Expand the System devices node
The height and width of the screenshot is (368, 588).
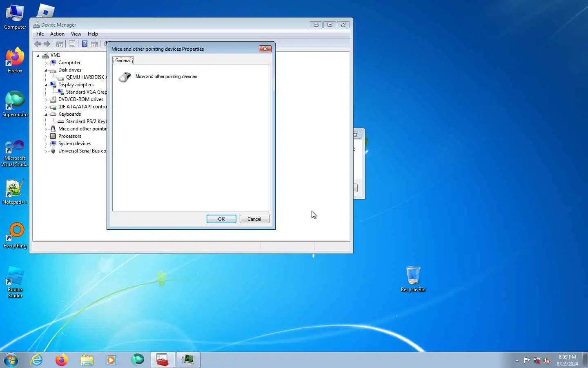[46, 144]
